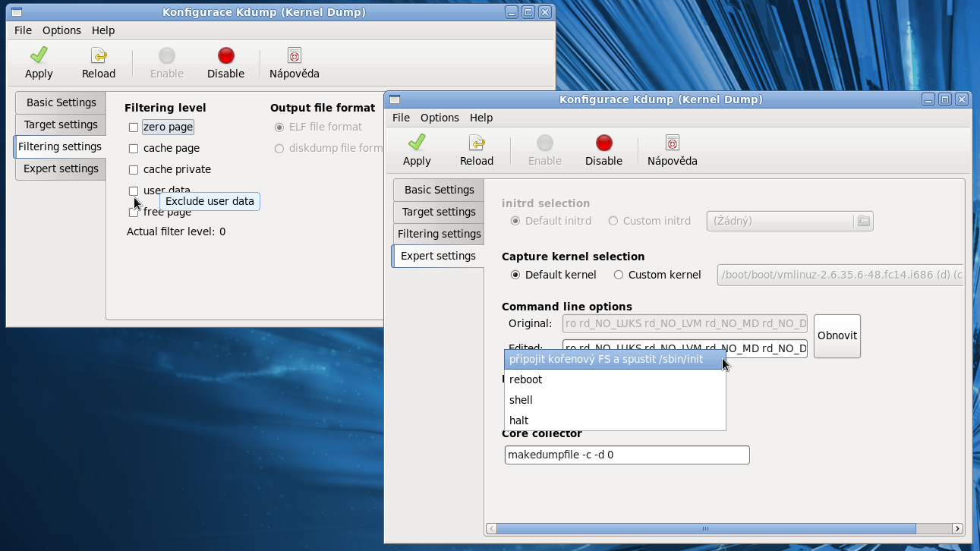
Task: Open Options menu in back window
Action: [61, 30]
